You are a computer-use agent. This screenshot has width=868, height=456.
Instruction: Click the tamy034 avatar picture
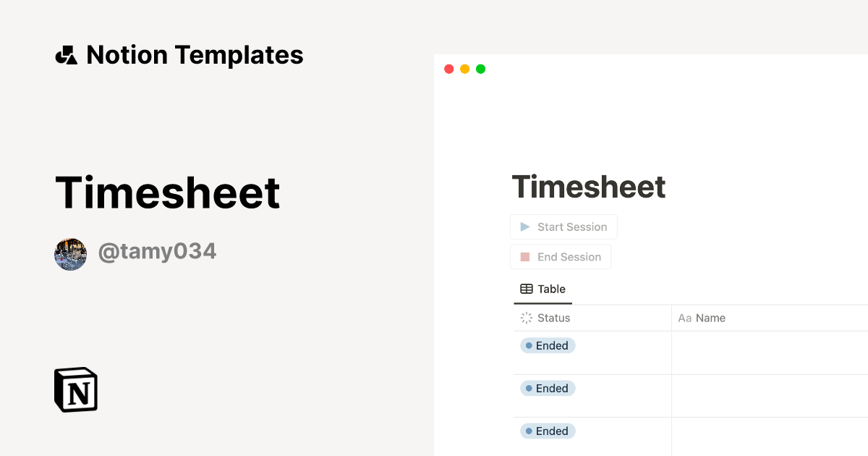[70, 254]
